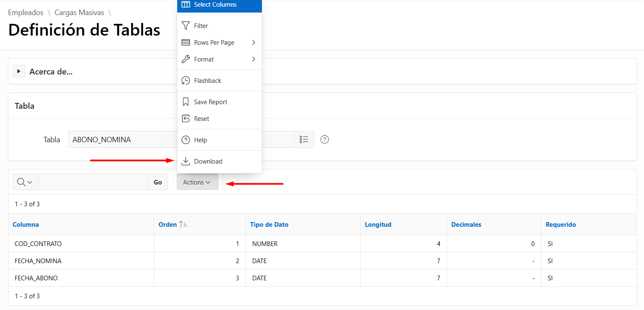Click the report search text field
Viewport: 644px width, 310px height.
[93, 182]
